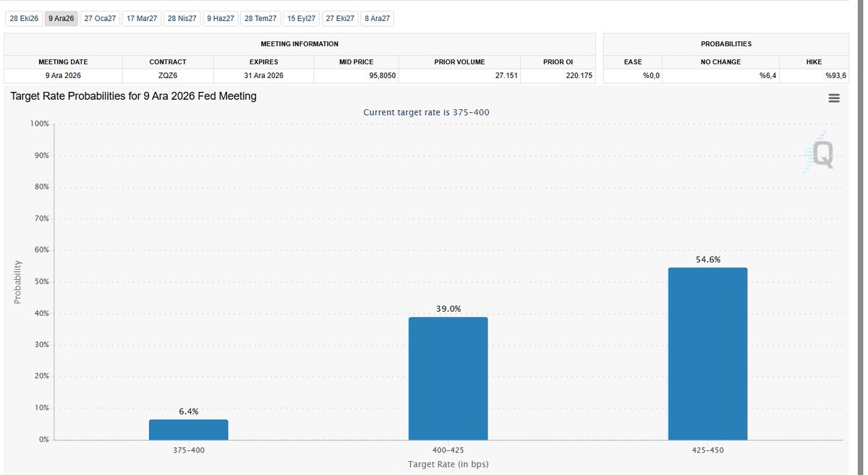Click the 400-425 target rate bar
The image size is (868, 475).
click(448, 378)
